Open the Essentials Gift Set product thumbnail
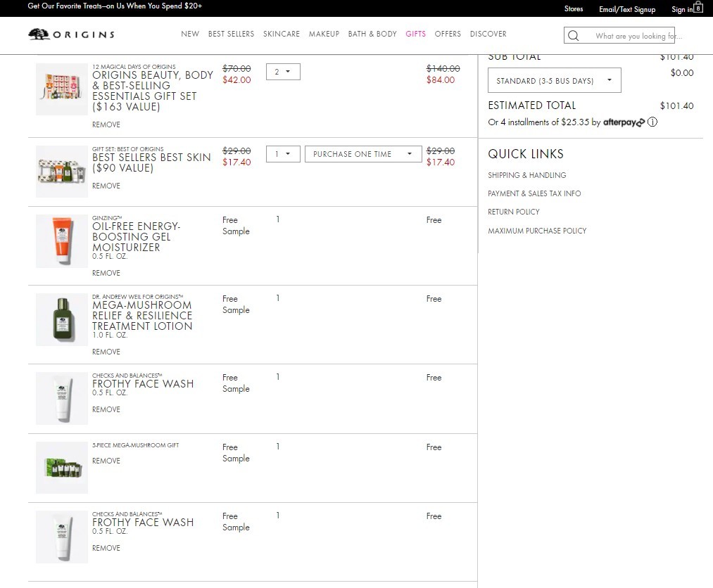713x588 pixels. coord(62,89)
